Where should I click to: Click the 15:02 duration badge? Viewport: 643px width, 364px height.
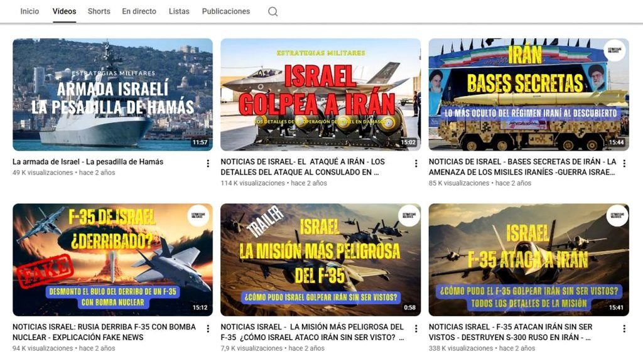pos(408,142)
